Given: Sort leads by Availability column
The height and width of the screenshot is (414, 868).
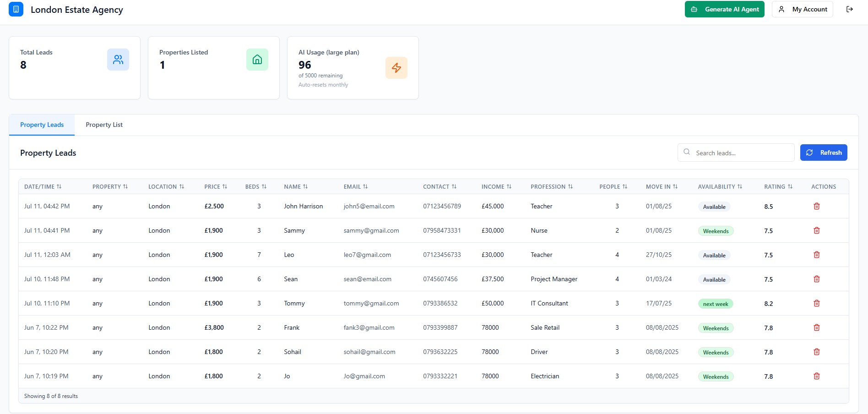Looking at the screenshot, I should 720,186.
